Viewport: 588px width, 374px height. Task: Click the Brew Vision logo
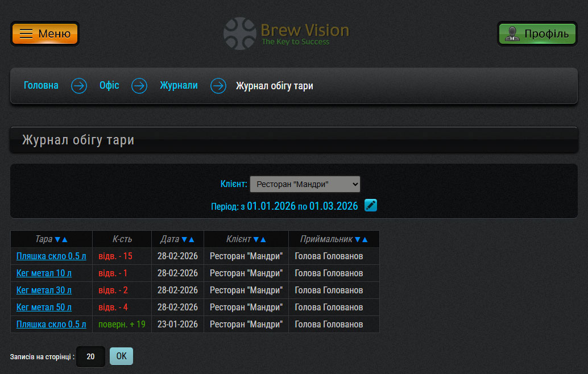coord(286,34)
